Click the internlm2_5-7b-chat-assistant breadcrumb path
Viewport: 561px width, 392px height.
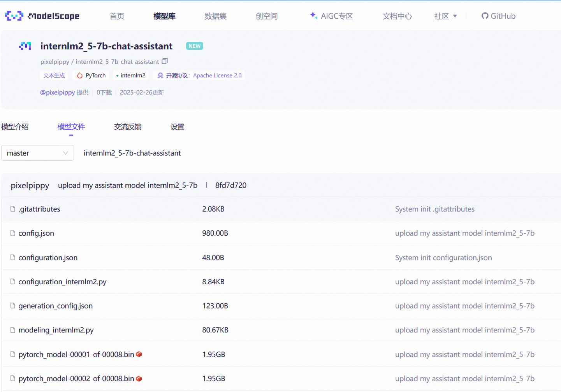coord(132,153)
